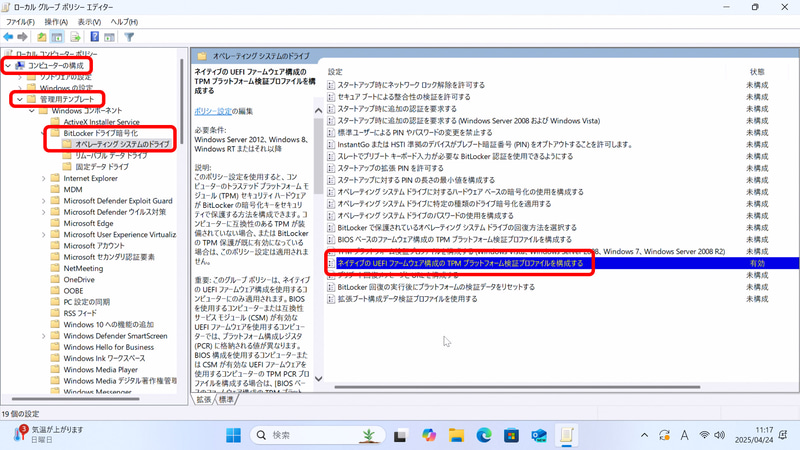Open the 操作(A) menu
Screen dimensions: 800x450
coord(56,22)
